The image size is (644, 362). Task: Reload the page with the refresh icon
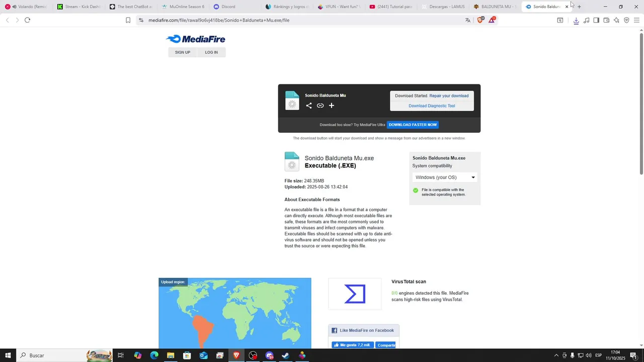(x=27, y=20)
